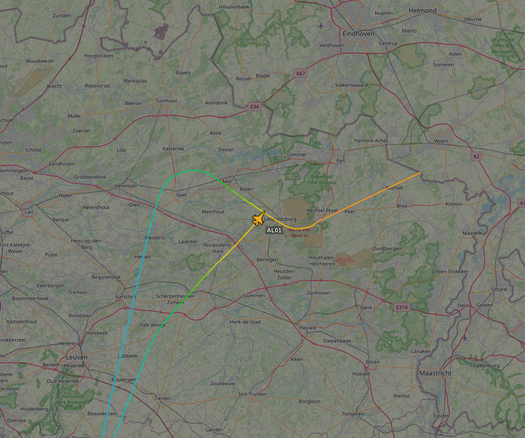Click the Helmond city label

click(x=423, y=11)
